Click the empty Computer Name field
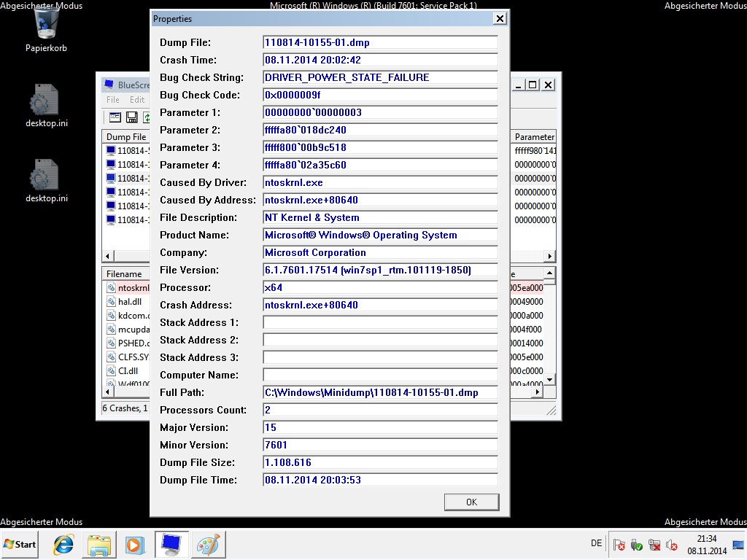The height and width of the screenshot is (560, 747). pyautogui.click(x=380, y=375)
